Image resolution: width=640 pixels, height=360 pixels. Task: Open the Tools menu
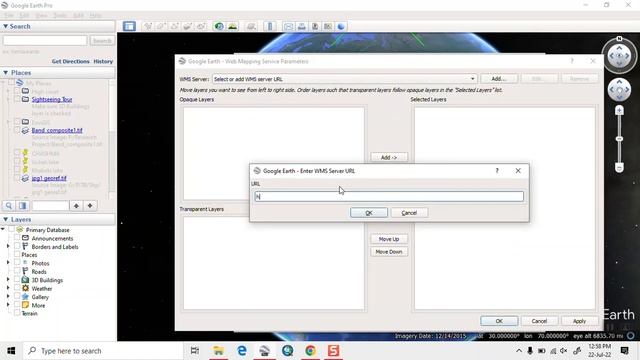point(60,16)
